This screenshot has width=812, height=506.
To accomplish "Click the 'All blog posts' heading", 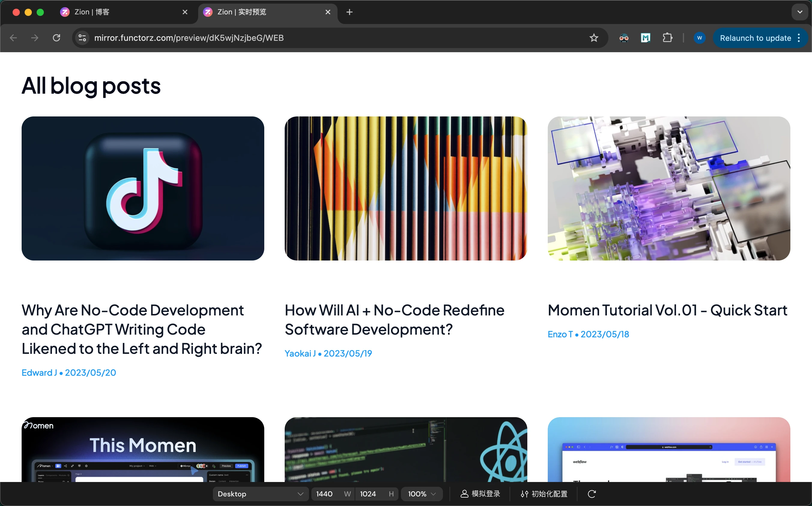I will click(x=91, y=86).
